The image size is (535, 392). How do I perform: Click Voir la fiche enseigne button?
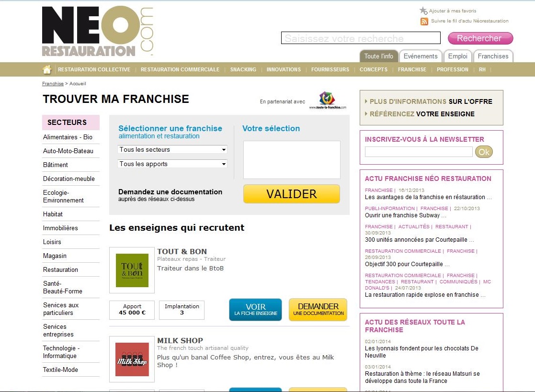pos(255,309)
